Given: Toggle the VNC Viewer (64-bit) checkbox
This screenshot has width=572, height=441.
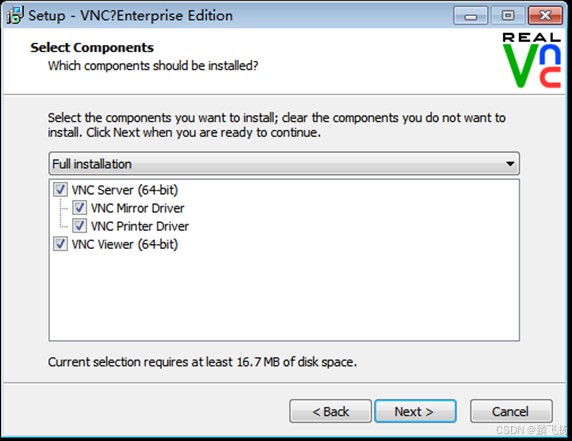Looking at the screenshot, I should 60,244.
